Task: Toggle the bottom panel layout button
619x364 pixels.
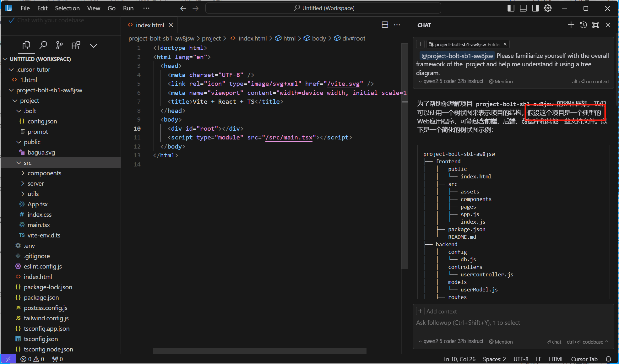Action: pos(523,8)
